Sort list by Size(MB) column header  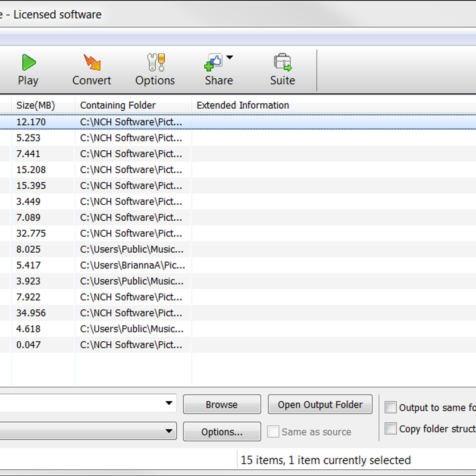point(36,106)
